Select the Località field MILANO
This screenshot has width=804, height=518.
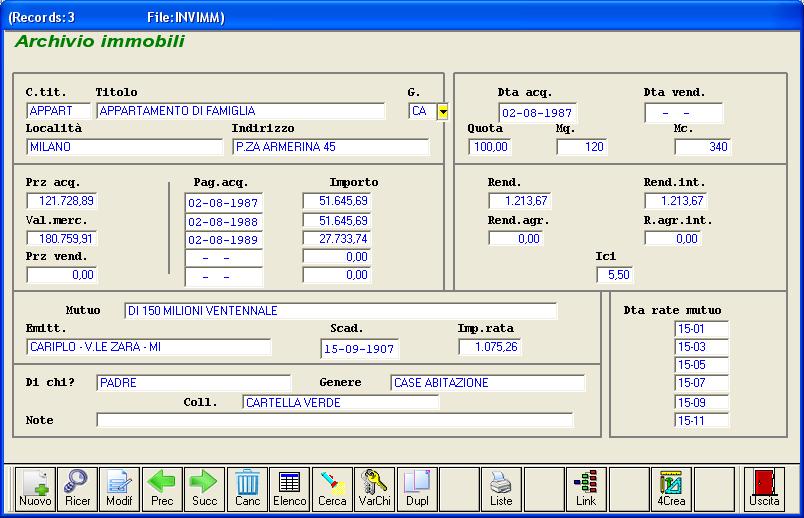click(125, 147)
